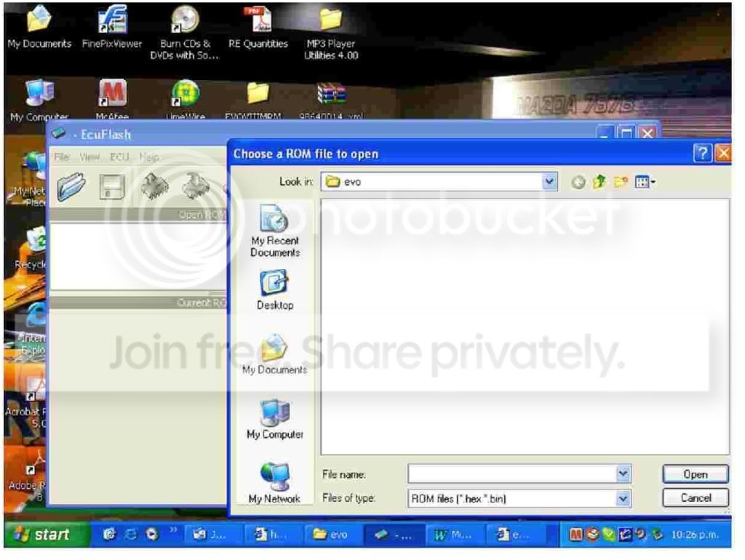The image size is (745, 560).
Task: Click the save ROM floppy disk icon
Action: (x=111, y=188)
